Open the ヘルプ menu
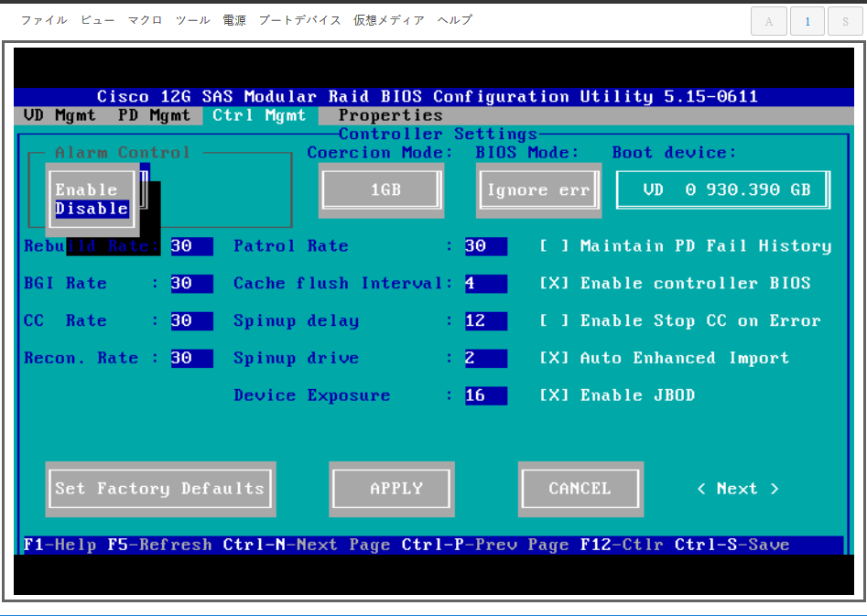The width and height of the screenshot is (867, 616). (454, 20)
